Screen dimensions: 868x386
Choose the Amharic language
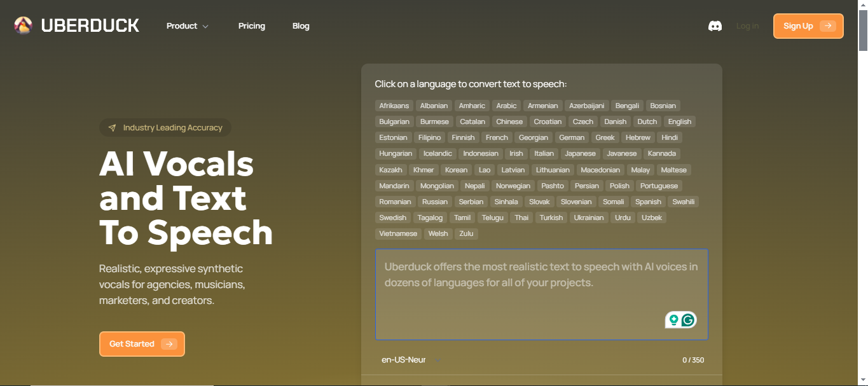click(x=472, y=106)
